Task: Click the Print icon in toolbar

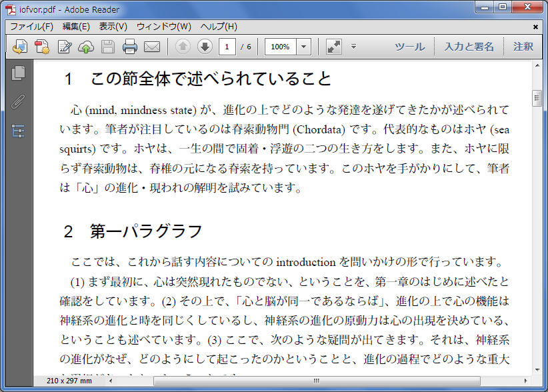Action: click(130, 47)
